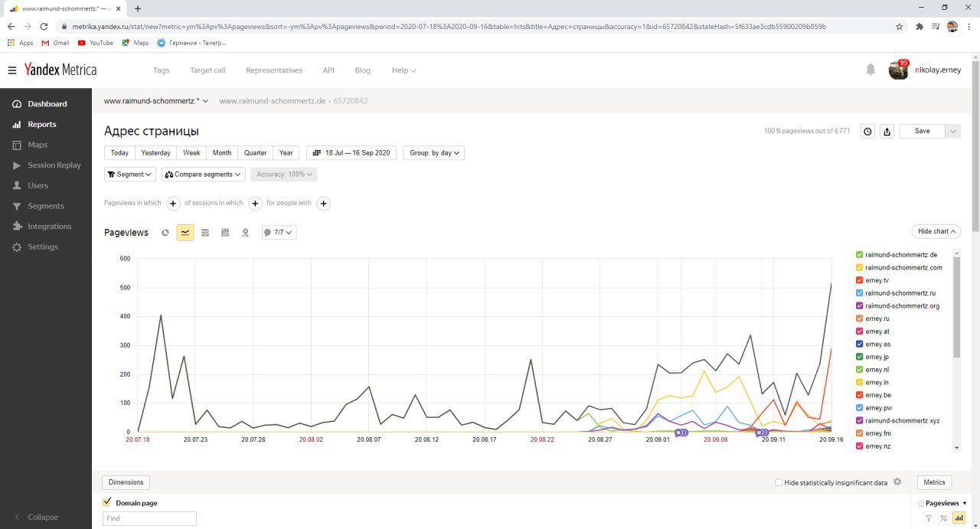Click the Dimensions button
The image size is (980, 529).
(x=126, y=482)
